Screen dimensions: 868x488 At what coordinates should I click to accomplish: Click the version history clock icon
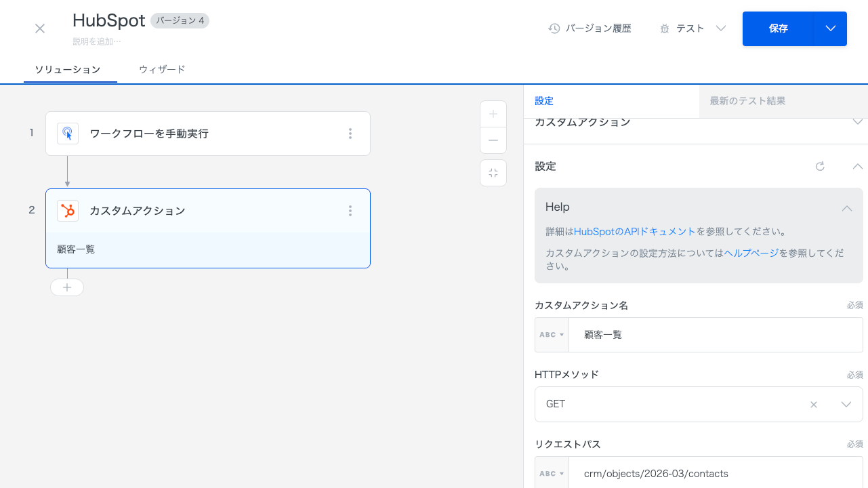pyautogui.click(x=554, y=28)
